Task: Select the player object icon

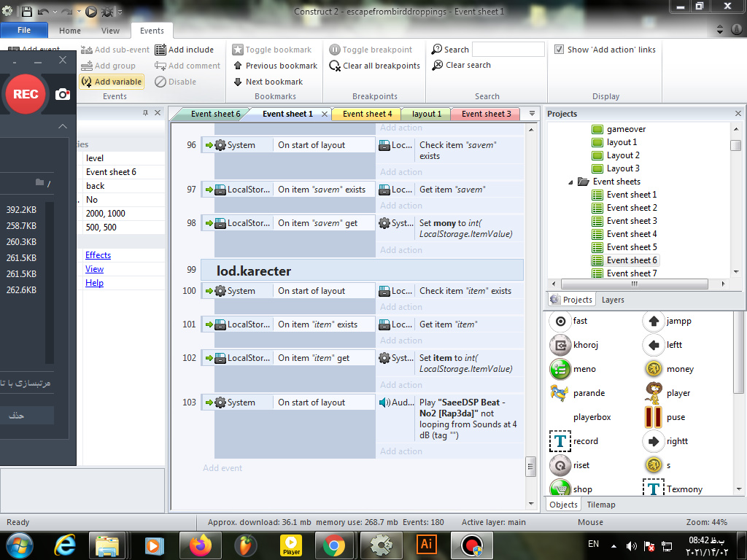Action: pyautogui.click(x=654, y=393)
